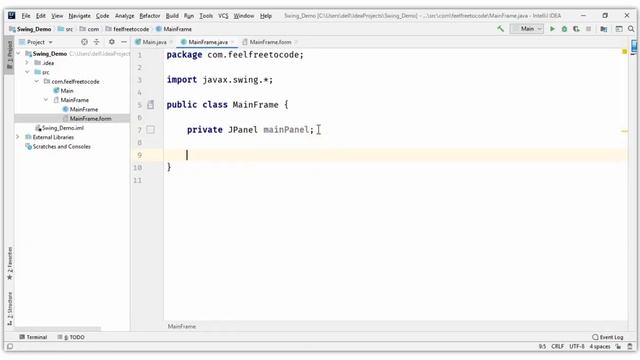
Task: Open the Code menu
Action: [102, 16]
